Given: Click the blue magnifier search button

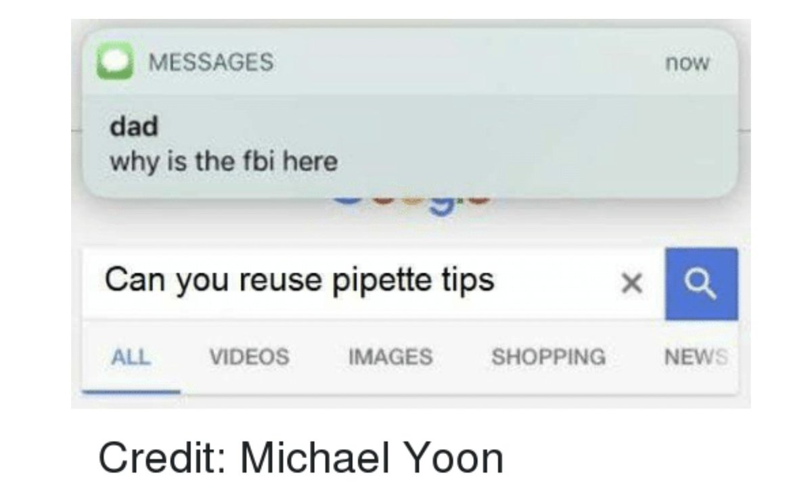Looking at the screenshot, I should 702,284.
